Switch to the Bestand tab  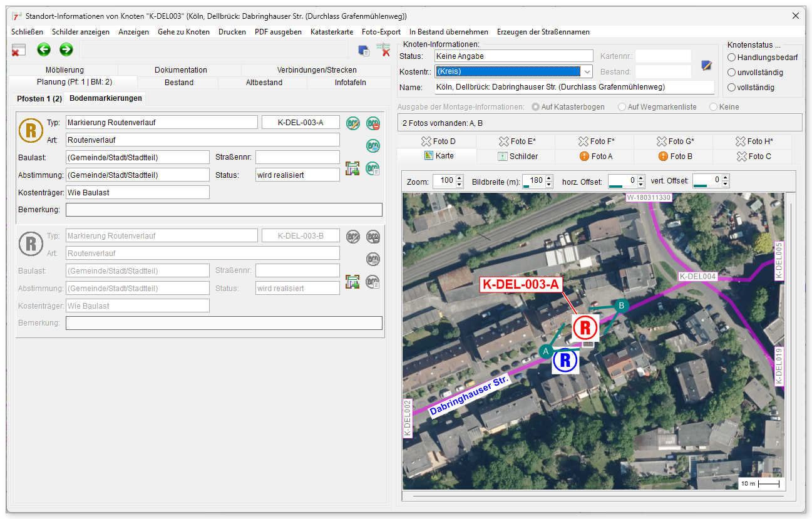pos(178,83)
